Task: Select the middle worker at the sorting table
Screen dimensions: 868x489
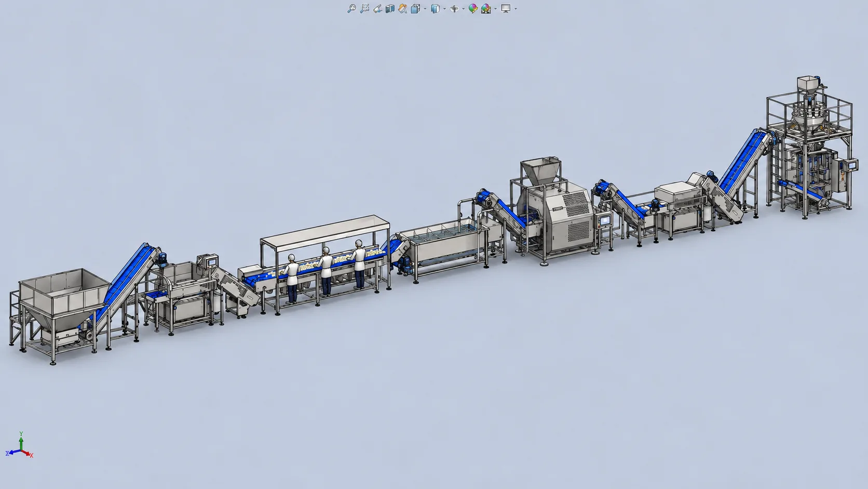Action: click(325, 271)
